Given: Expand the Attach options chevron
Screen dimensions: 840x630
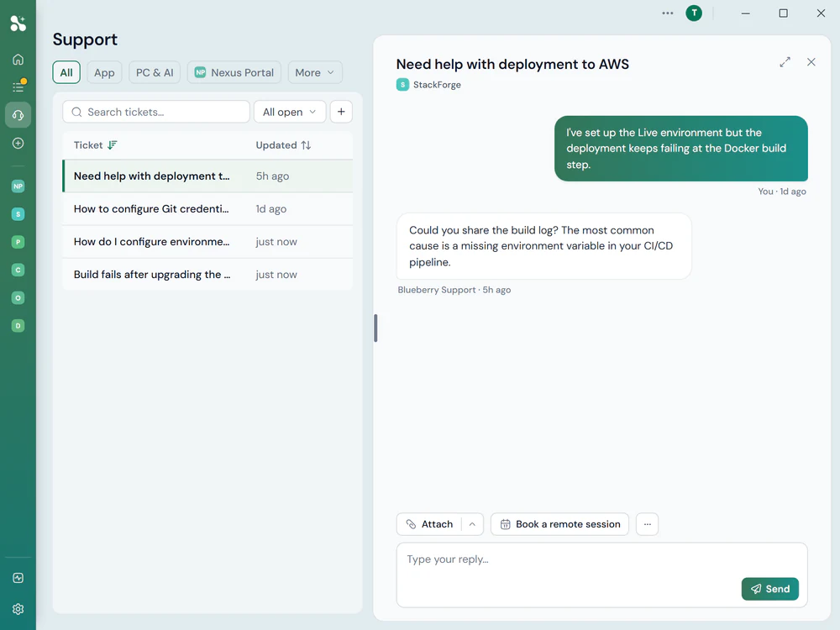Looking at the screenshot, I should pyautogui.click(x=472, y=524).
